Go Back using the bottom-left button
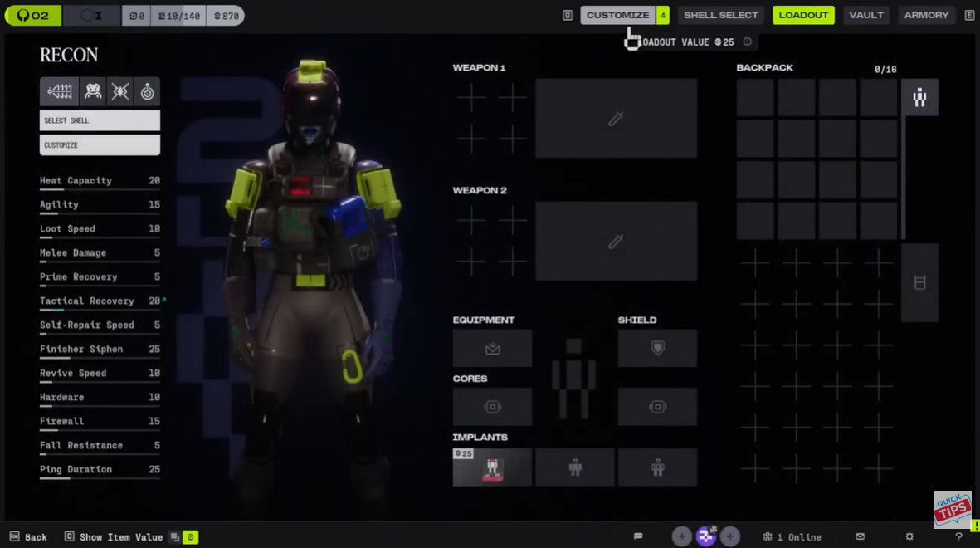Screen dimensions: 980x548 (28, 537)
